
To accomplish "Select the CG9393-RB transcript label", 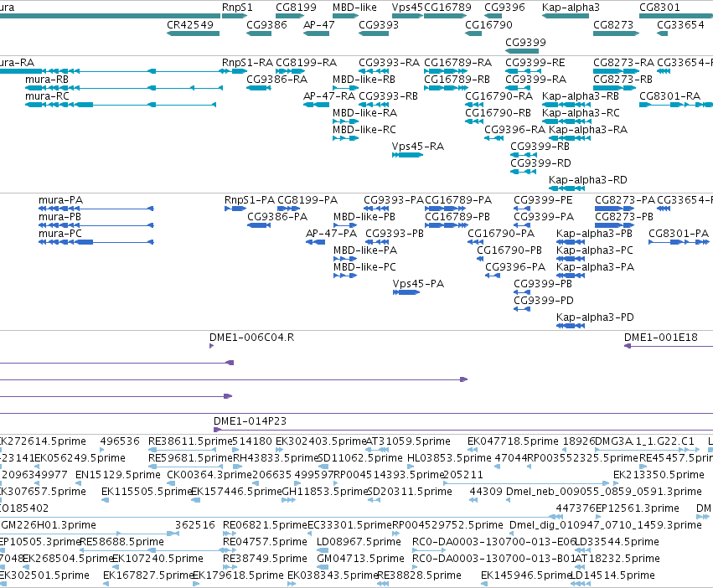I will [388, 96].
